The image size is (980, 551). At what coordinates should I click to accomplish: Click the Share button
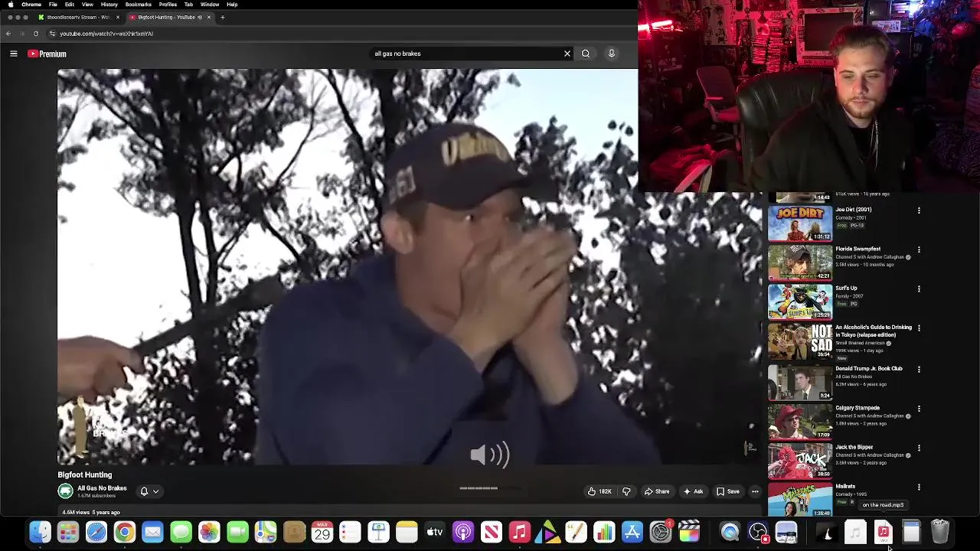(657, 491)
